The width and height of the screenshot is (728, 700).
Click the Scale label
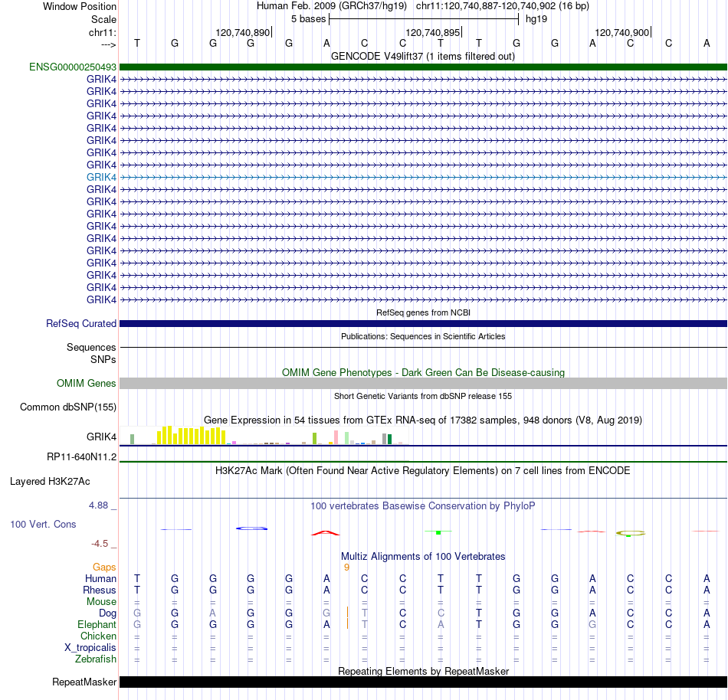pyautogui.click(x=103, y=19)
